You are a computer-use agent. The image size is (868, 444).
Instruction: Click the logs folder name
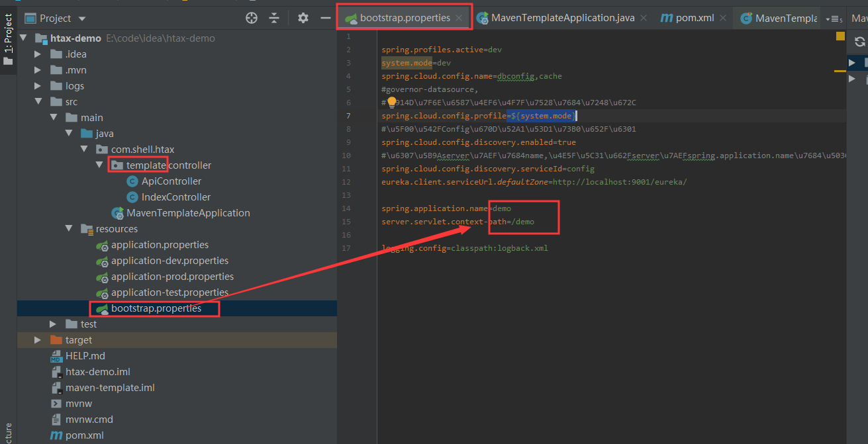(75, 86)
